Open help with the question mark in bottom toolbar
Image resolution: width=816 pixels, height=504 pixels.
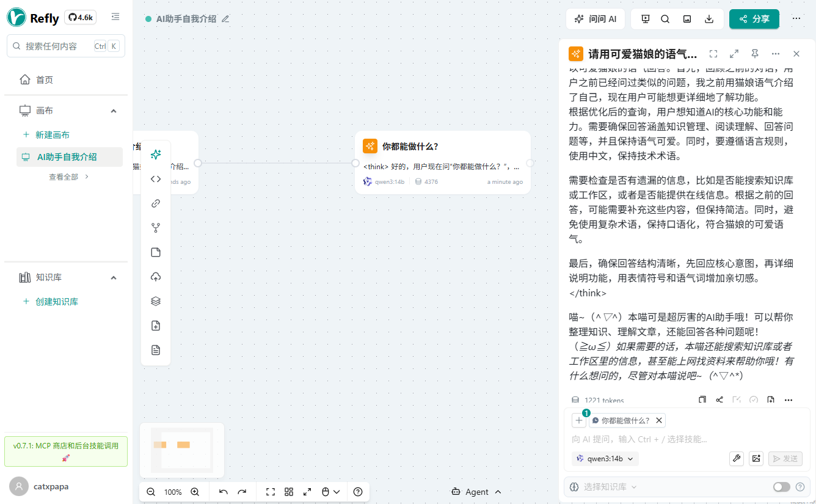358,492
